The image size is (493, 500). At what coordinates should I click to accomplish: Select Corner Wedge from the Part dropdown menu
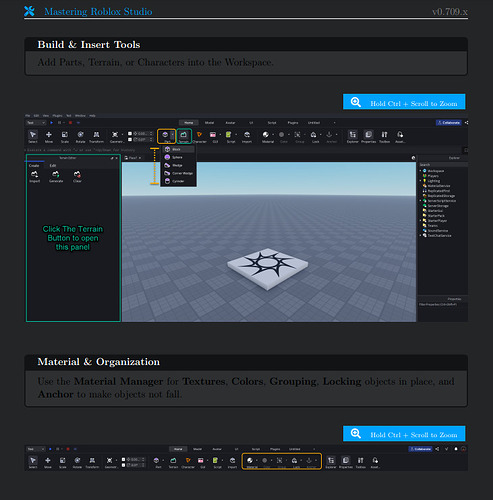178,173
